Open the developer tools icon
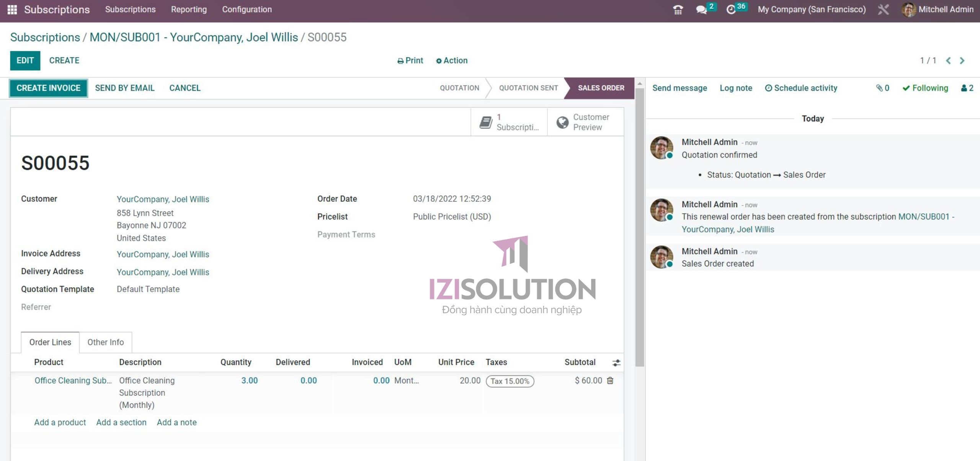This screenshot has height=461, width=980. (884, 9)
